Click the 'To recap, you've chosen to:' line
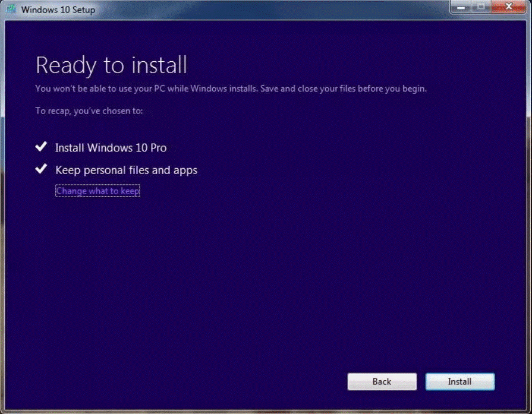The image size is (532, 414). coord(89,111)
